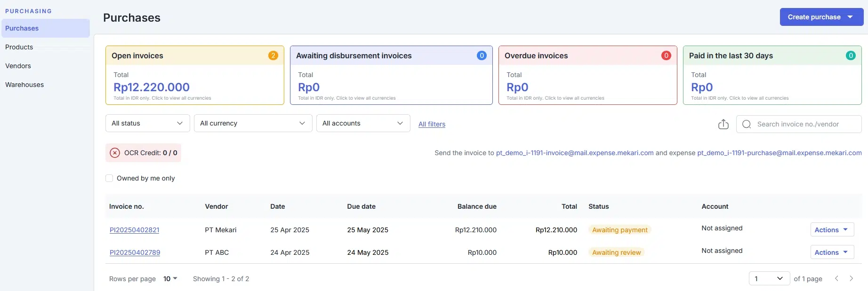
Task: Click the PT ABC vendor cell
Action: pyautogui.click(x=217, y=252)
